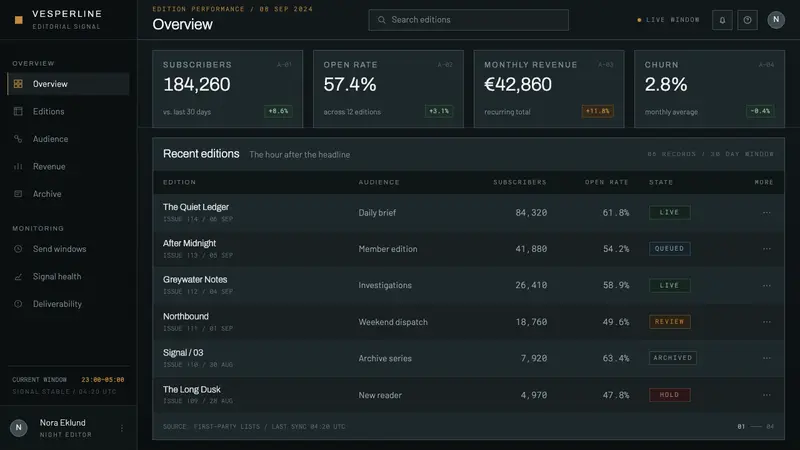This screenshot has width=800, height=450.
Task: Open more options for The Long Dusk
Action: [766, 395]
